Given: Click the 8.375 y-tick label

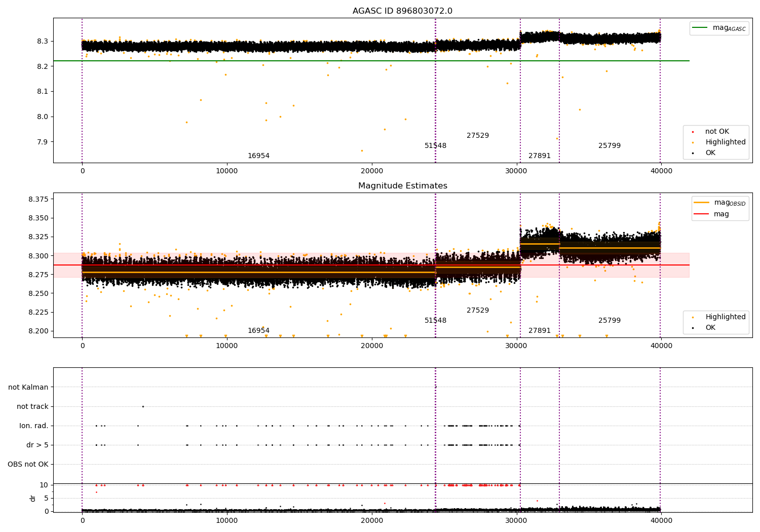Looking at the screenshot, I should (x=39, y=199).
